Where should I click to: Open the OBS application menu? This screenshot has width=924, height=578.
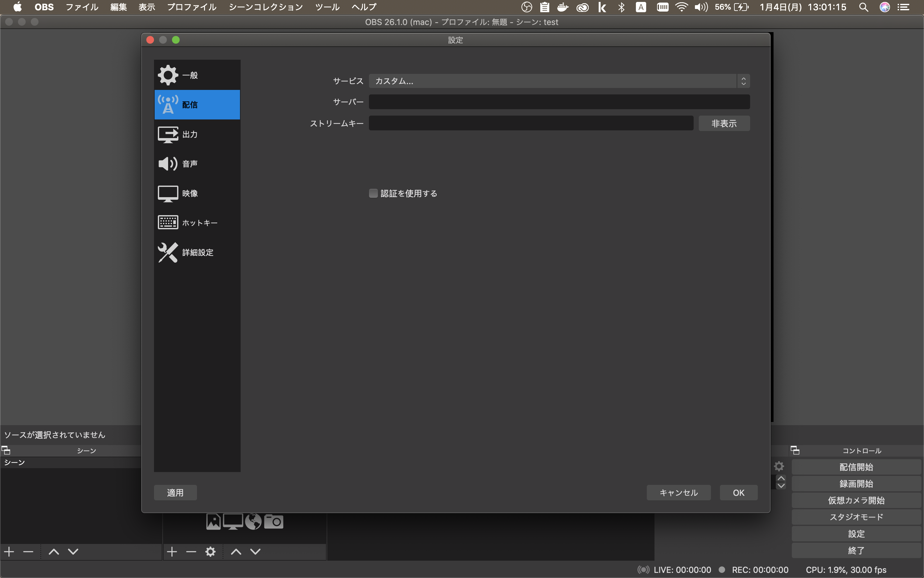click(x=44, y=7)
